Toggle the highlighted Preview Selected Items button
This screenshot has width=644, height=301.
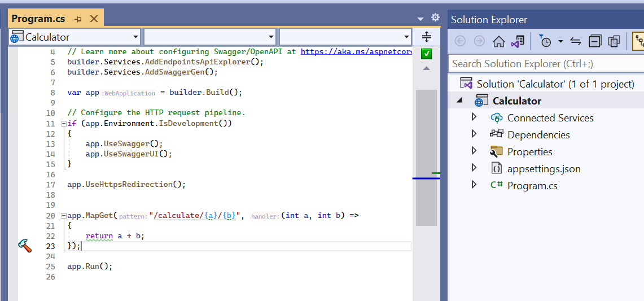pos(638,41)
